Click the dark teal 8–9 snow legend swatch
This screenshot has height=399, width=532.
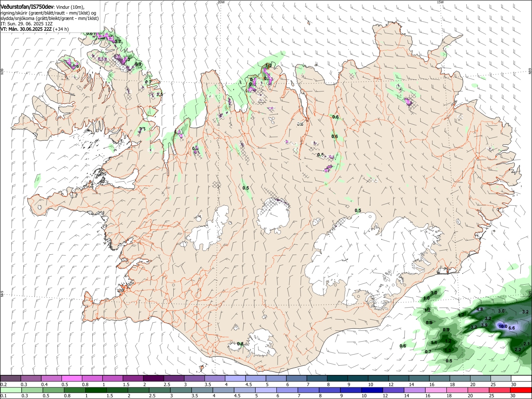[x=337, y=378]
